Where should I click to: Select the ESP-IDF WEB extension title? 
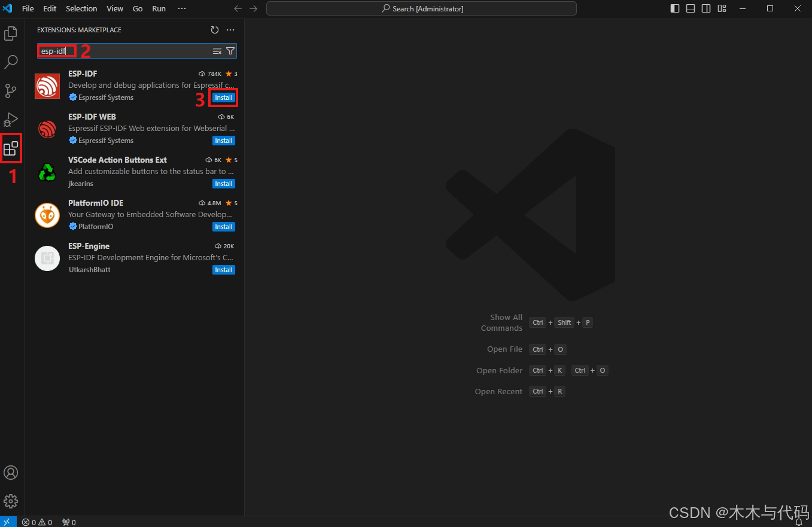point(92,117)
